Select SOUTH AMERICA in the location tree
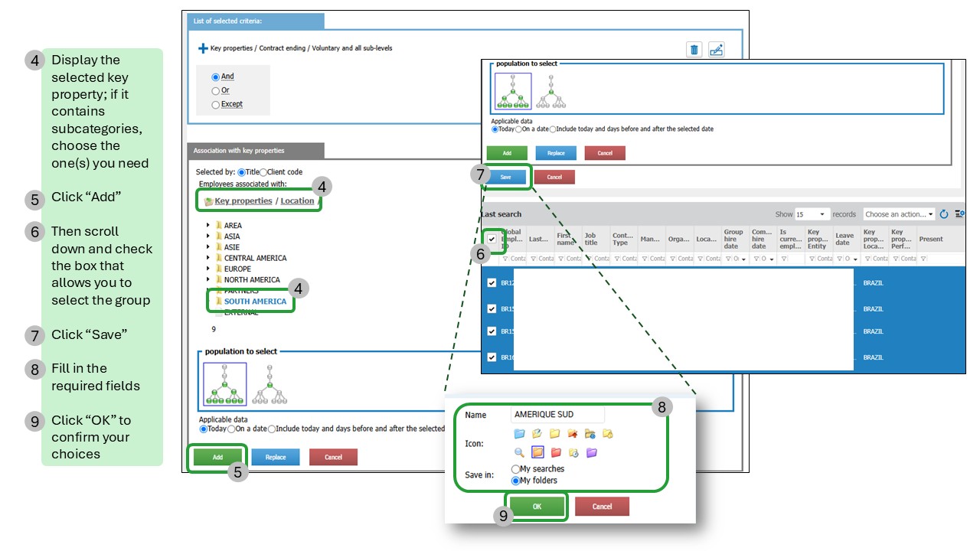The image size is (980, 551). (255, 302)
